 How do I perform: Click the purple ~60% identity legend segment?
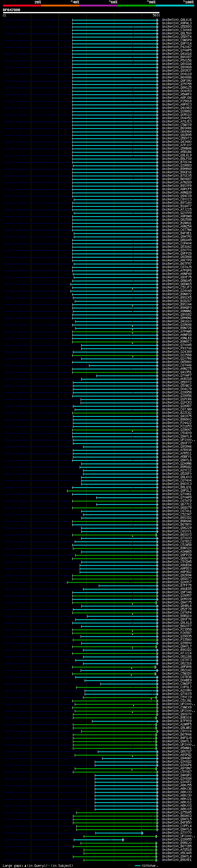[x=99, y=6]
